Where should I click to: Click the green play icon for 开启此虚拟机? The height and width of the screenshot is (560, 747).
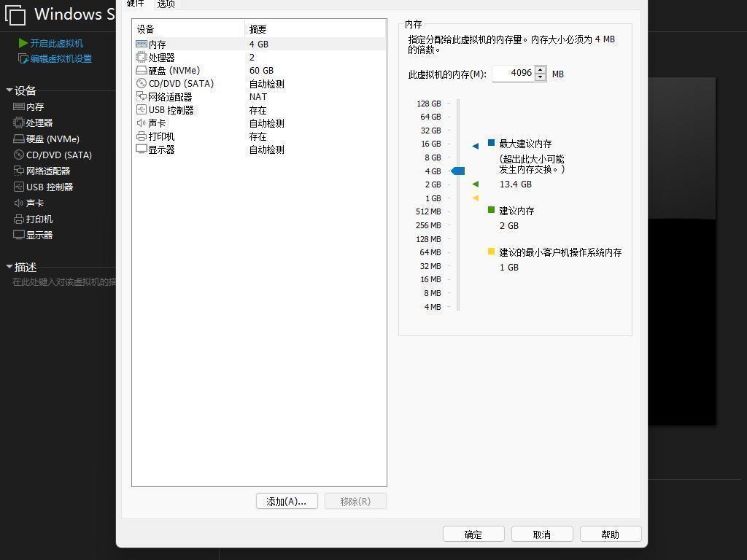coord(23,43)
